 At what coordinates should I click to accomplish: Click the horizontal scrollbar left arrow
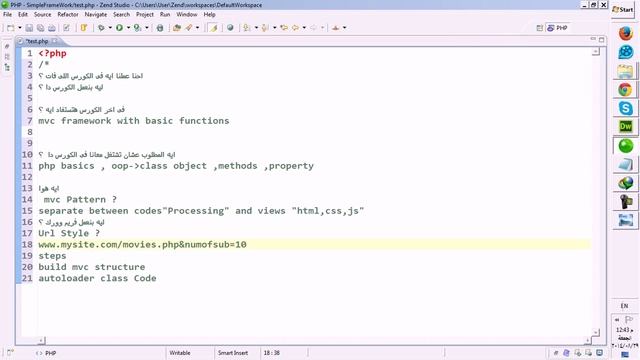point(42,340)
